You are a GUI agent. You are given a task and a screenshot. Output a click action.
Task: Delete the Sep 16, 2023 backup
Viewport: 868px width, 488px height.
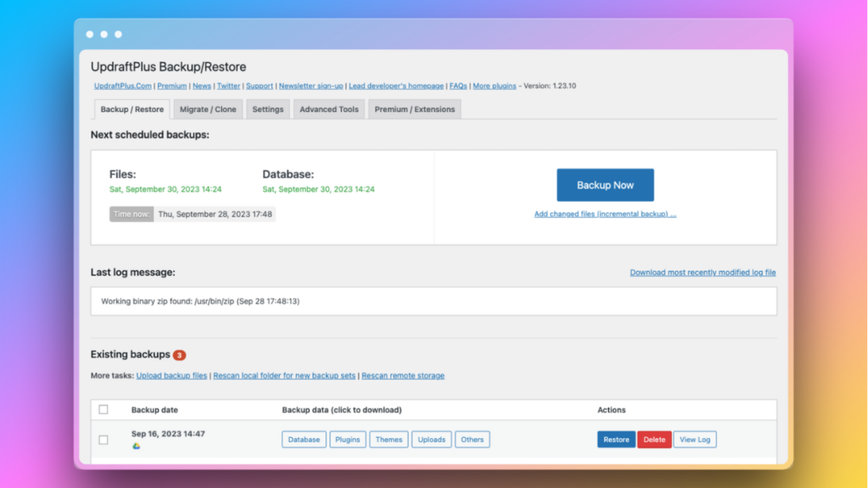(x=654, y=440)
